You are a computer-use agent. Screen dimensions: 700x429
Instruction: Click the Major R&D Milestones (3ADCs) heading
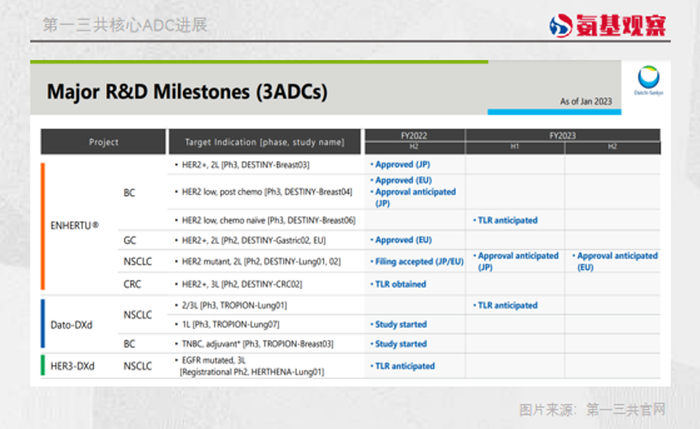(x=187, y=92)
